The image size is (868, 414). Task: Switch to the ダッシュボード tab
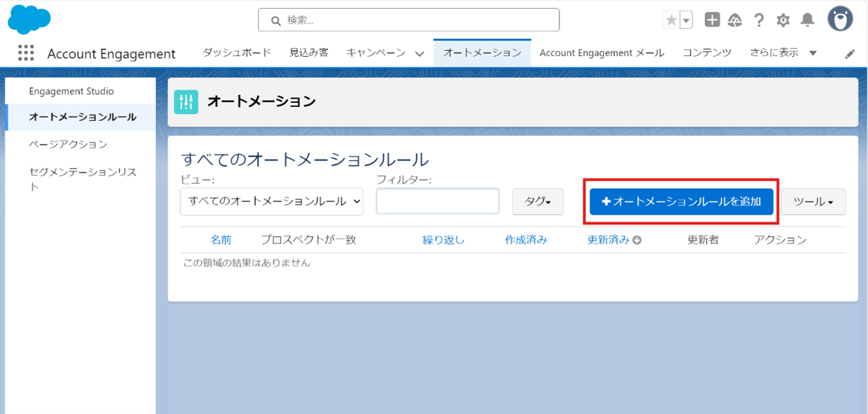[x=237, y=53]
